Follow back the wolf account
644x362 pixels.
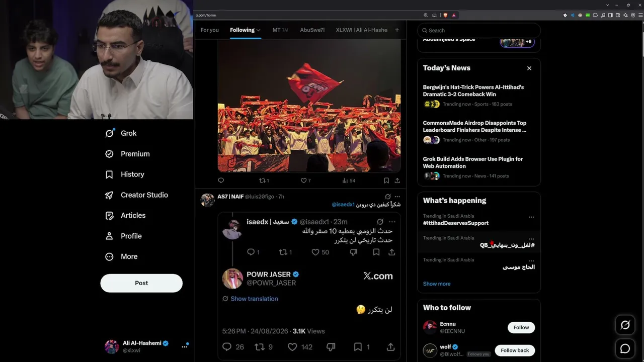515,350
